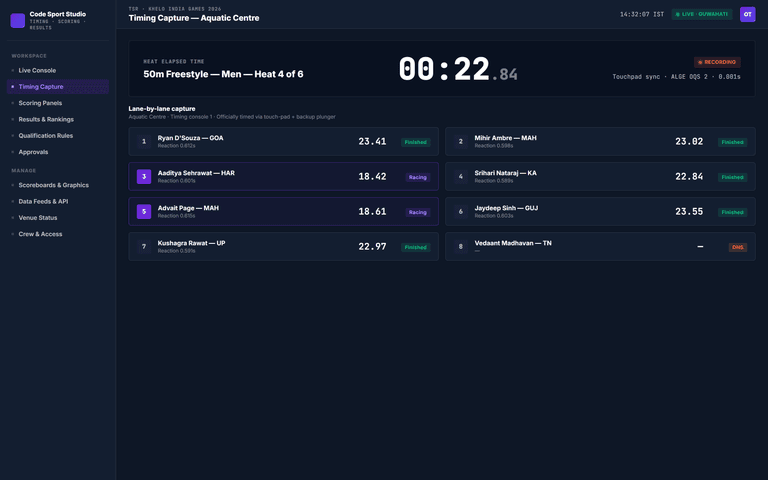768x480 pixels.
Task: Click the heat elapsed timer 00:22
Action: click(x=457, y=69)
